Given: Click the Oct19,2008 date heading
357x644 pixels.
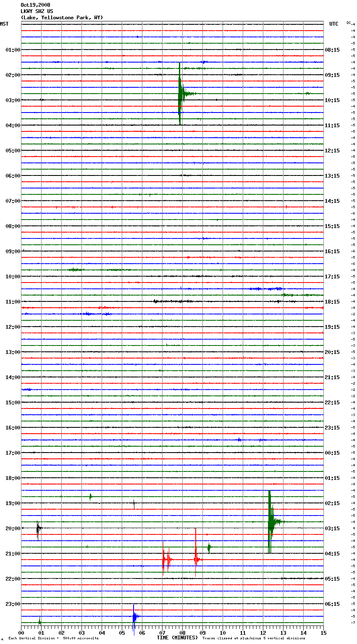Looking at the screenshot, I should coord(35,5).
